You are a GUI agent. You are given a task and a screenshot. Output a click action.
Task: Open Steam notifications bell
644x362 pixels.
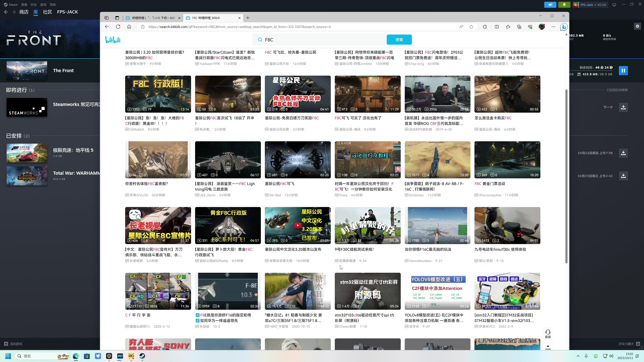tap(564, 5)
